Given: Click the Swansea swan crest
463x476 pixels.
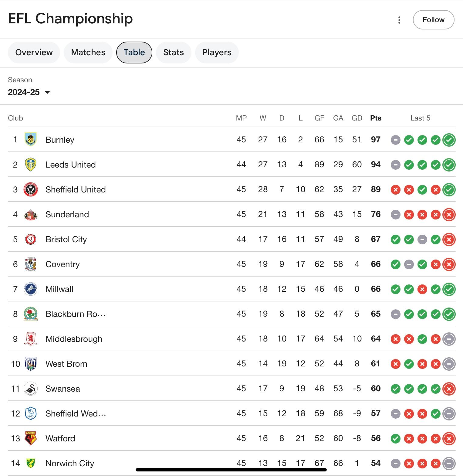Looking at the screenshot, I should coord(31,389).
